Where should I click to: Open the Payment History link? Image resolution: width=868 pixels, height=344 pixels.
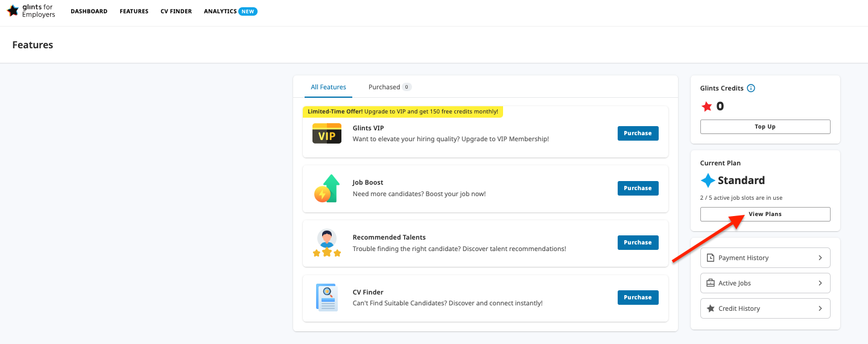(x=765, y=258)
